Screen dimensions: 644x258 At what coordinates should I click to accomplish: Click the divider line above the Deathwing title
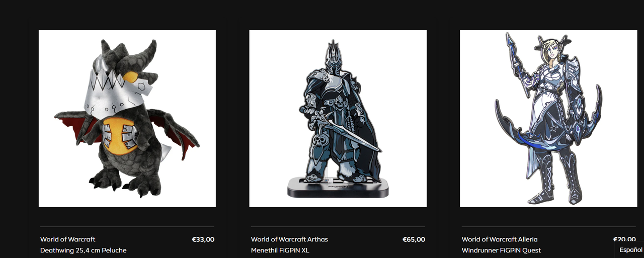click(x=127, y=227)
